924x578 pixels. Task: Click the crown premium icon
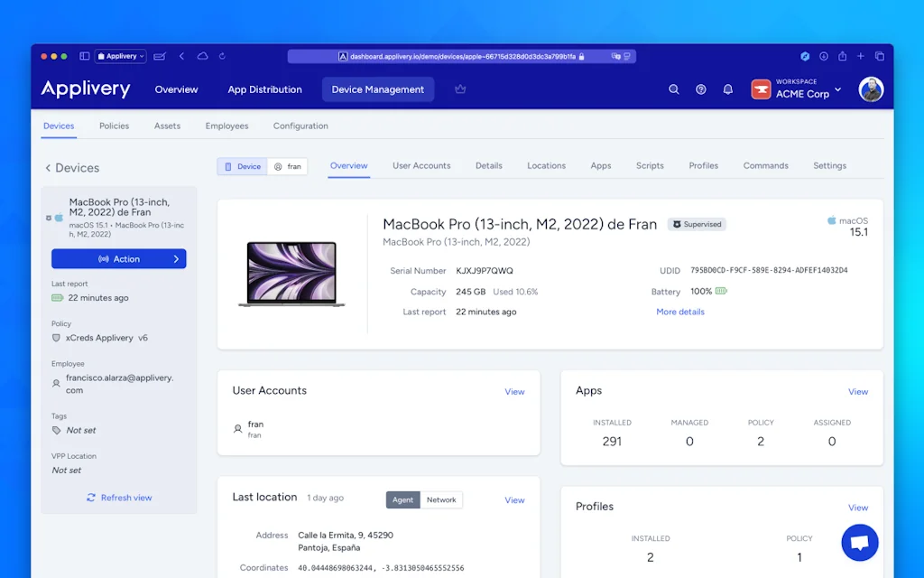(460, 89)
